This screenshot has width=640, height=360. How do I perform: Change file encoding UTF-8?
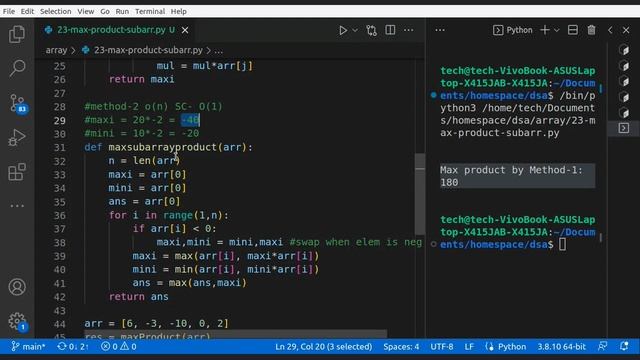pos(442,347)
